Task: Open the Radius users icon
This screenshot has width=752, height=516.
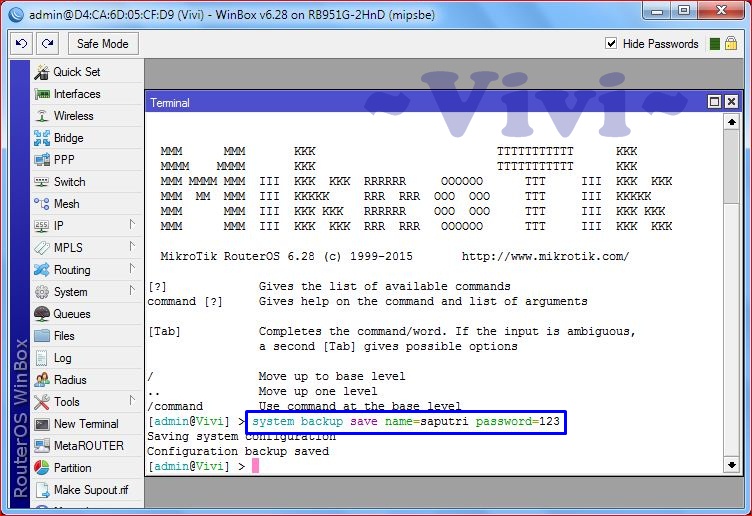Action: click(x=42, y=380)
